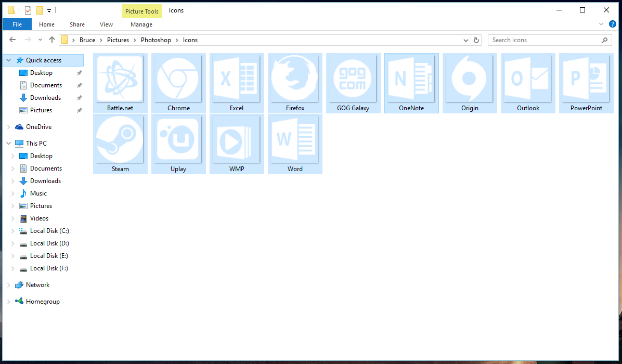
Task: Collapse the This PC tree node
Action: tap(8, 143)
